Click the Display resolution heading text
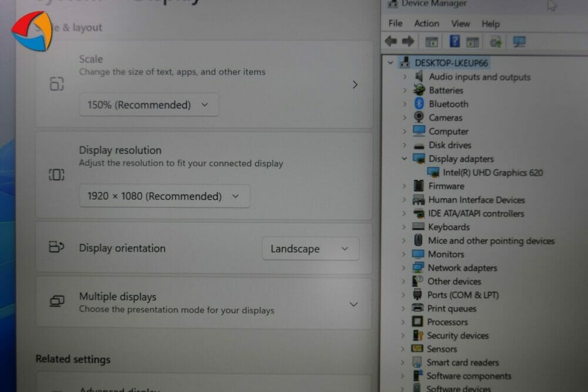This screenshot has width=588, height=392. [120, 150]
